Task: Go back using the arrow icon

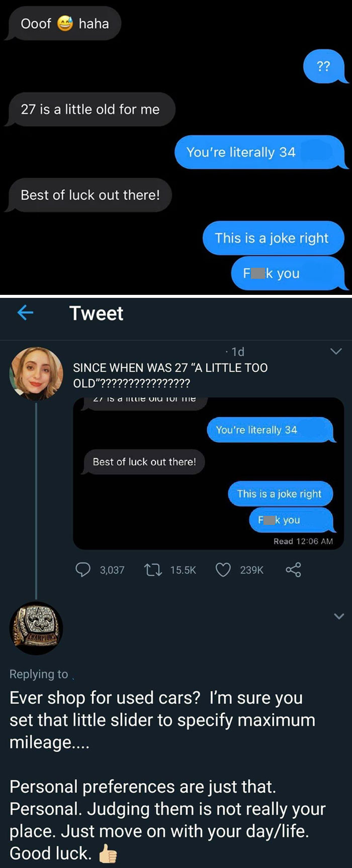Action: click(x=25, y=313)
